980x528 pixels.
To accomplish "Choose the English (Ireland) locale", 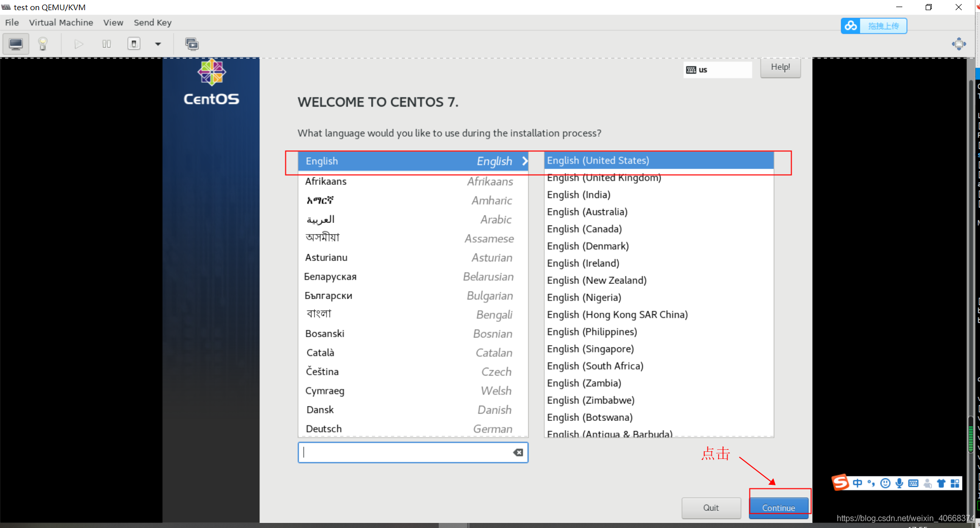I will 659,263.
